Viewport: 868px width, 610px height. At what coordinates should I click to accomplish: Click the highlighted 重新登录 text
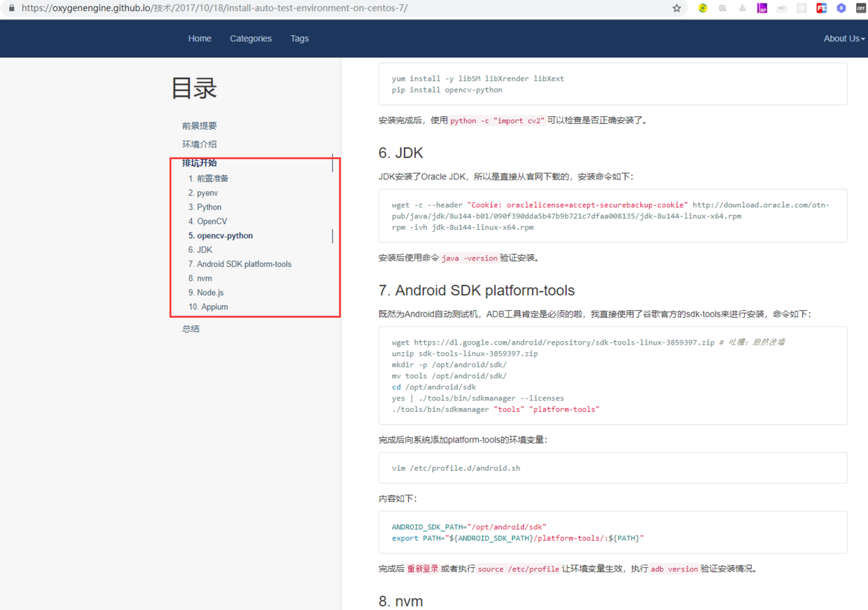423,569
